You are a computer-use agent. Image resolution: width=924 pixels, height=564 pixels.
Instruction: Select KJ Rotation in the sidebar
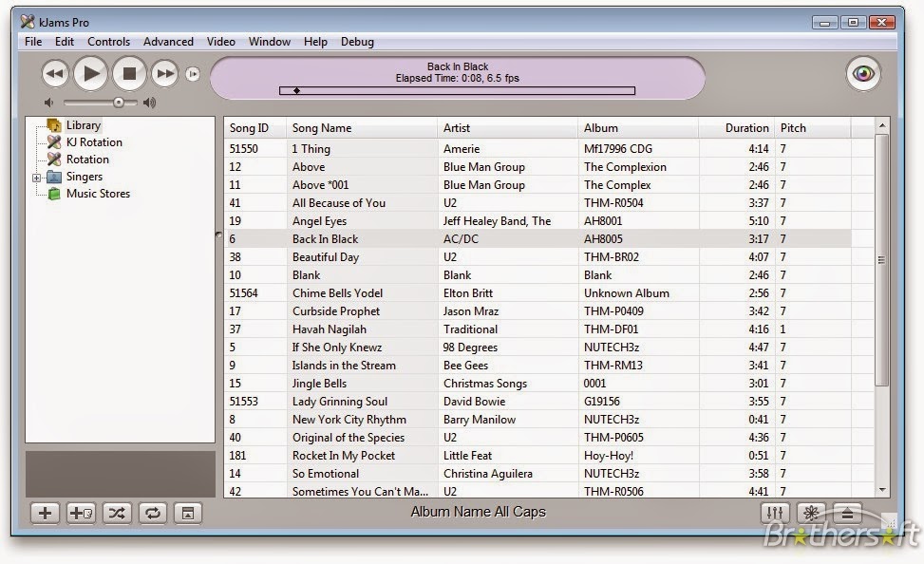click(94, 142)
